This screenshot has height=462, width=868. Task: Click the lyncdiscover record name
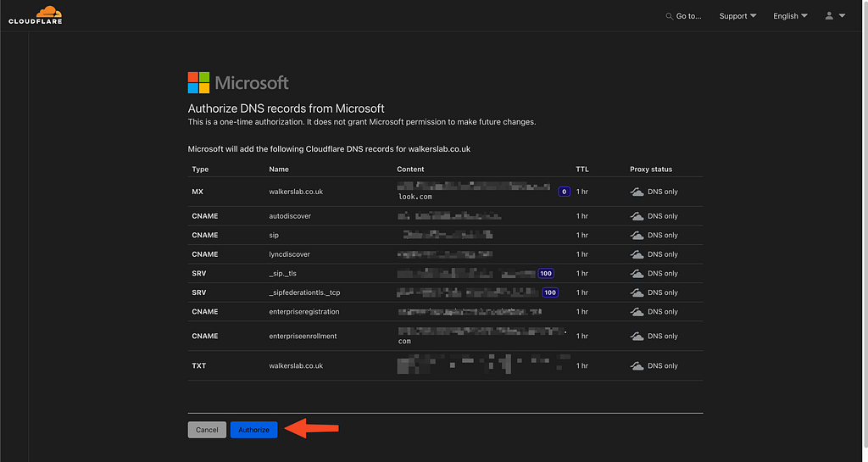click(x=289, y=254)
